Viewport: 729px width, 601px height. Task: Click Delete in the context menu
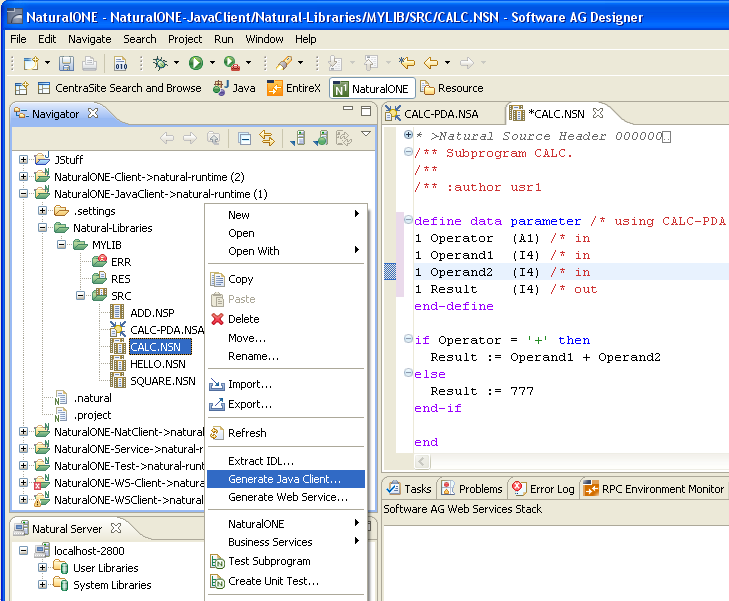286,319
